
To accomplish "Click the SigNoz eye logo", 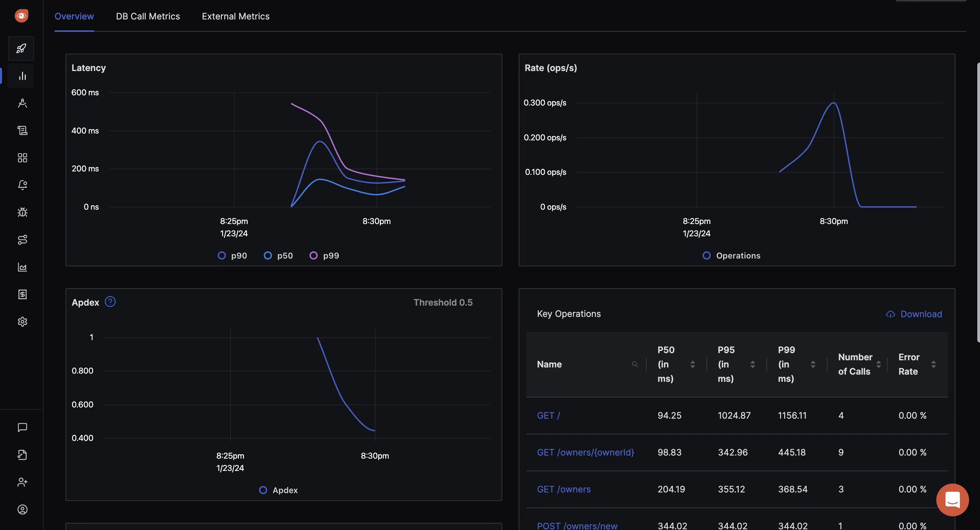I will pyautogui.click(x=21, y=16).
